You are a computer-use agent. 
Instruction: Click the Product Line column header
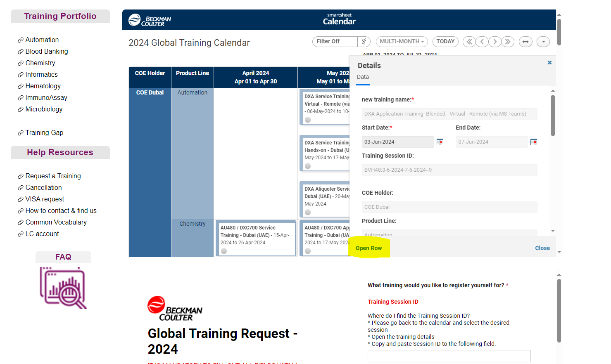(x=193, y=77)
